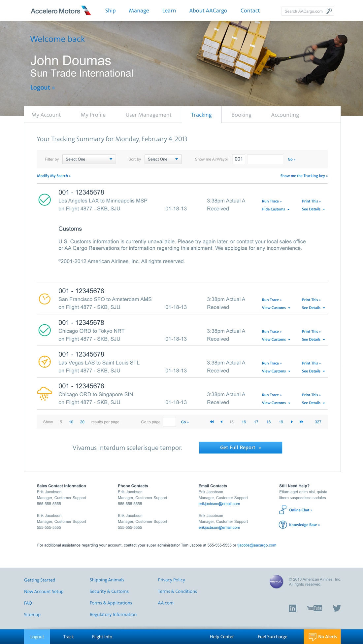Viewport: 363px width, 644px height.
Task: Collapse customs section with Hide Customs
Action: pos(275,209)
